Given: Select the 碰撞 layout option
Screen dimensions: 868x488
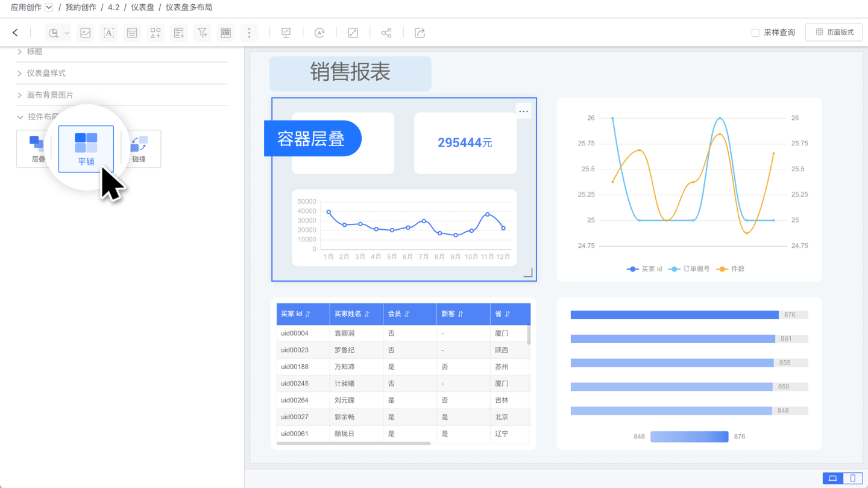Looking at the screenshot, I should point(139,149).
